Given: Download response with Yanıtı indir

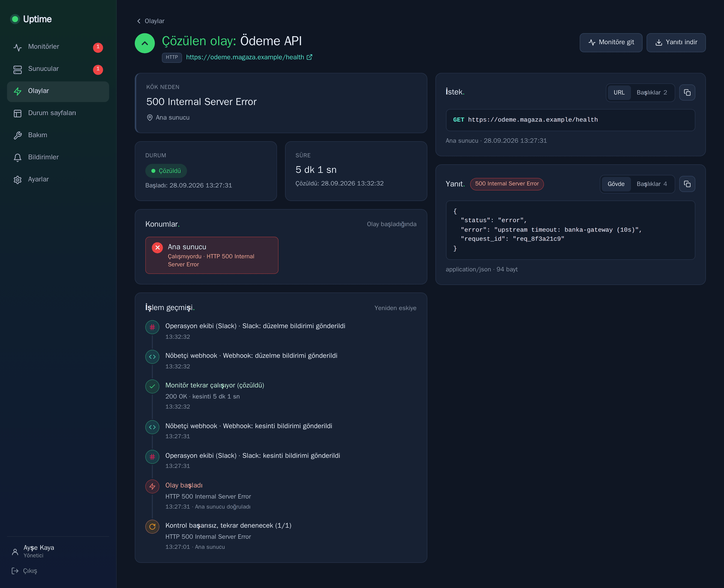Looking at the screenshot, I should (675, 42).
